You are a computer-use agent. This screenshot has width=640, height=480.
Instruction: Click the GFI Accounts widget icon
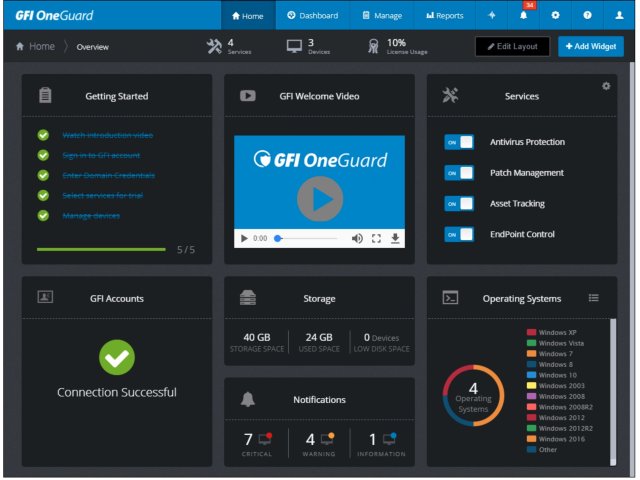[45, 297]
